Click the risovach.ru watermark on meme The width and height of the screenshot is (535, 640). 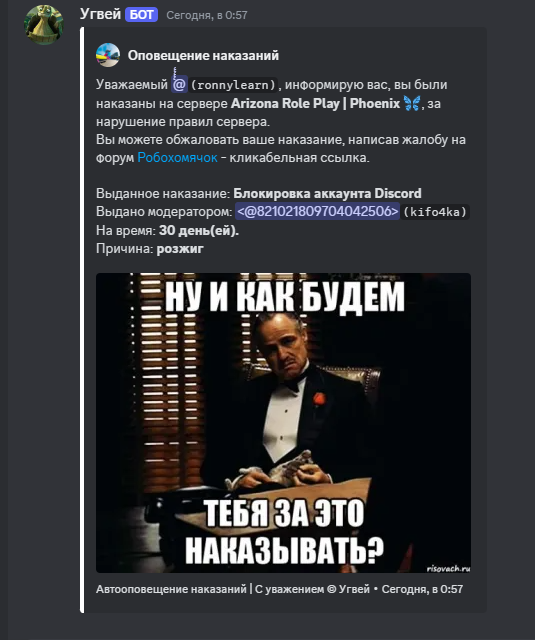click(448, 568)
